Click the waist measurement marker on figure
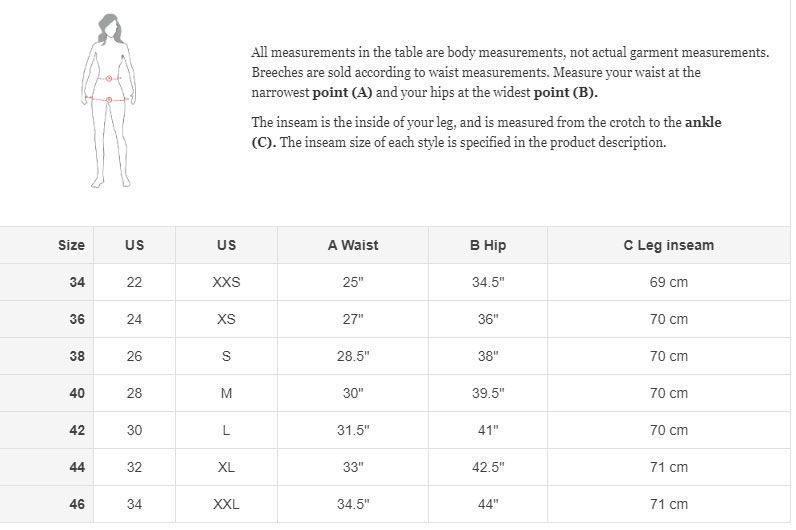796x530 pixels. pyautogui.click(x=109, y=78)
